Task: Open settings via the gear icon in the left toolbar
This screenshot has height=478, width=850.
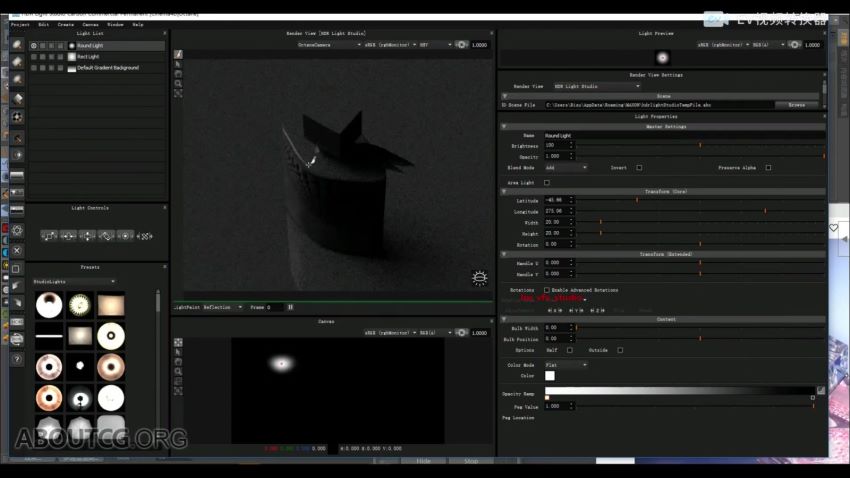Action: [x=17, y=230]
